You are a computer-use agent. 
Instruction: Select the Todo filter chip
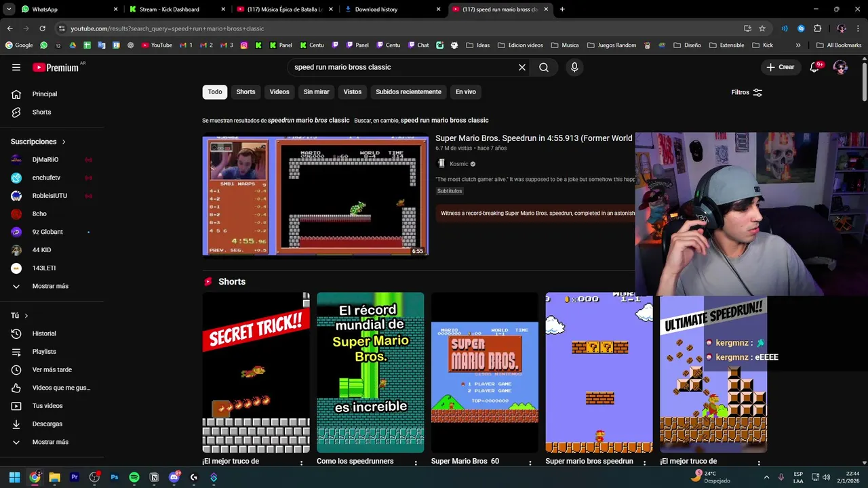click(x=215, y=92)
